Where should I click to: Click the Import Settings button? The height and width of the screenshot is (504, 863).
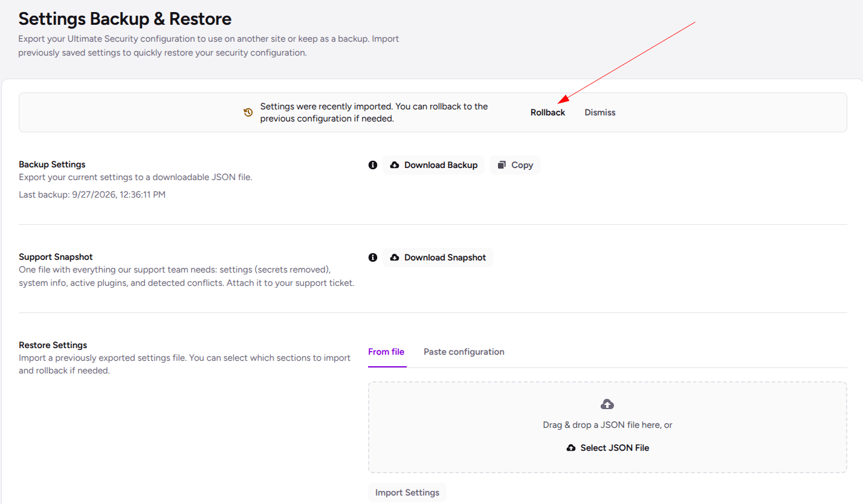click(x=407, y=493)
